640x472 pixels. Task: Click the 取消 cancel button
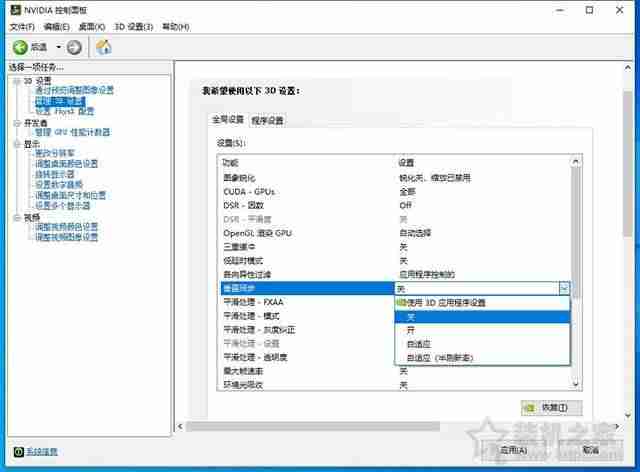point(590,450)
